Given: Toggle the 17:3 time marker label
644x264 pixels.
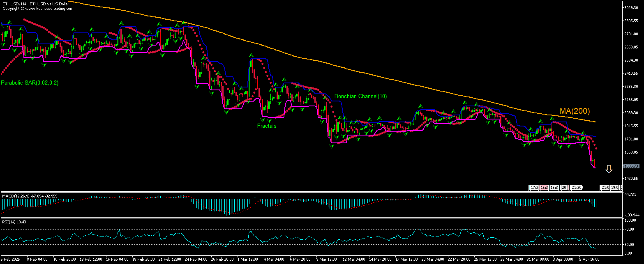Looking at the screenshot, I should [534, 187].
